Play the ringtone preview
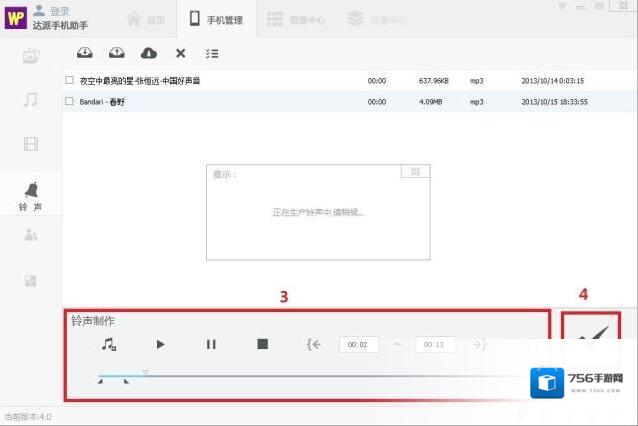Image resolution: width=638 pixels, height=426 pixels. 160,344
